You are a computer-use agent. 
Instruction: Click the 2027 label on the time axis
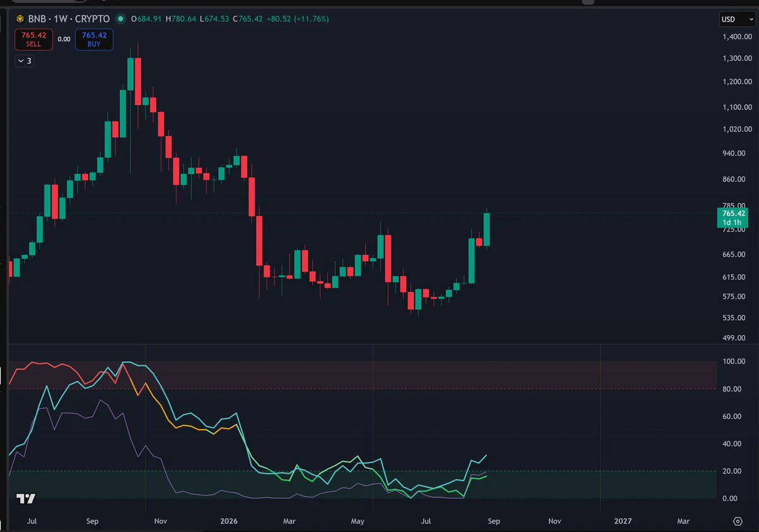623,521
